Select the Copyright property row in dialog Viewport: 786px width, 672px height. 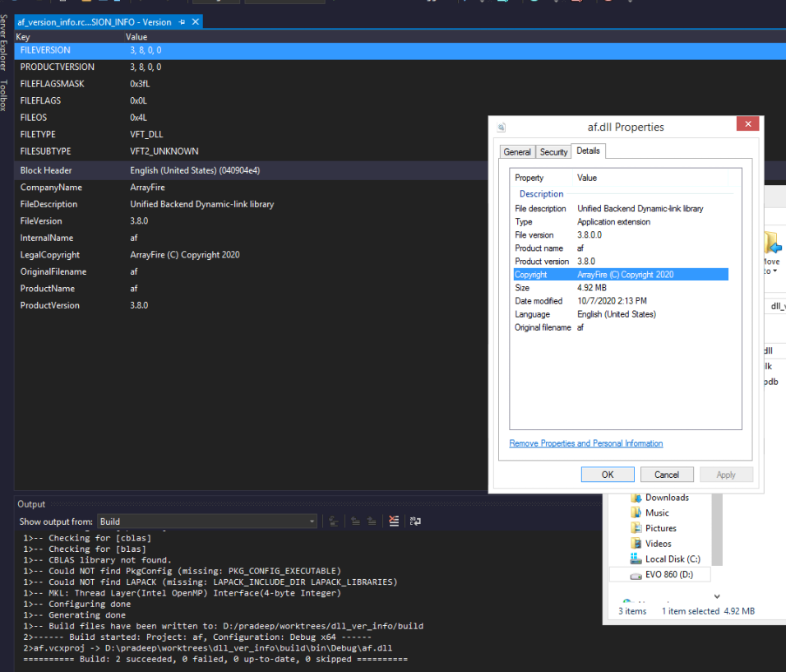point(621,275)
